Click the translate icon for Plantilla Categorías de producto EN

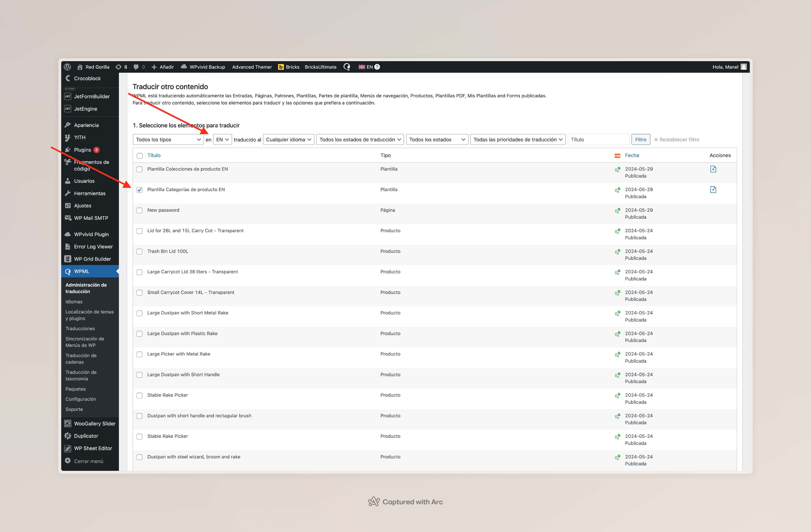click(713, 189)
